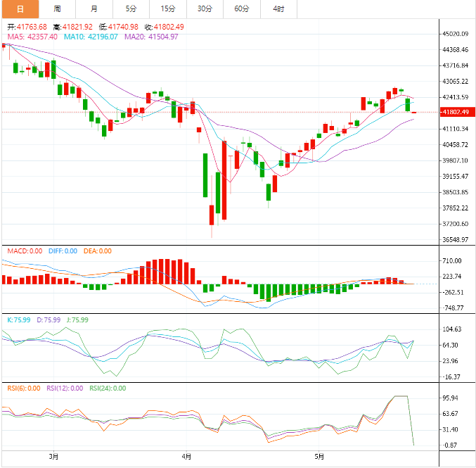This screenshot has width=476, height=468.
Task: Click the -748.77 MACD axis label
Action: [x=453, y=308]
